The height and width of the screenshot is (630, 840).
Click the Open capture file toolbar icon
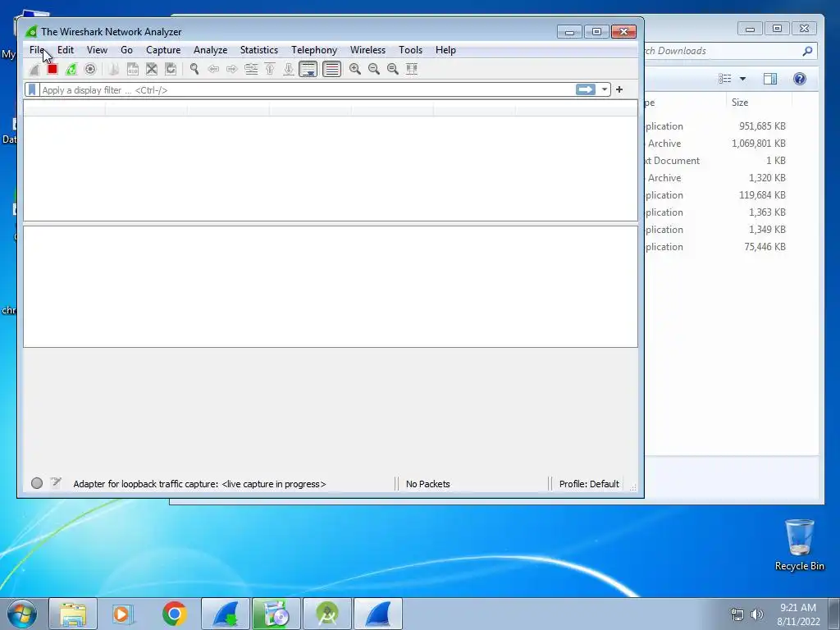point(113,69)
